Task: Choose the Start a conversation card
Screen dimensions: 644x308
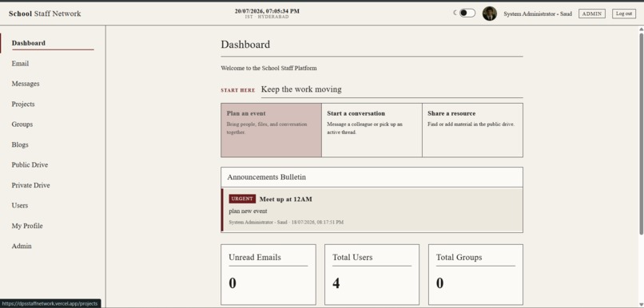Action: tap(372, 130)
